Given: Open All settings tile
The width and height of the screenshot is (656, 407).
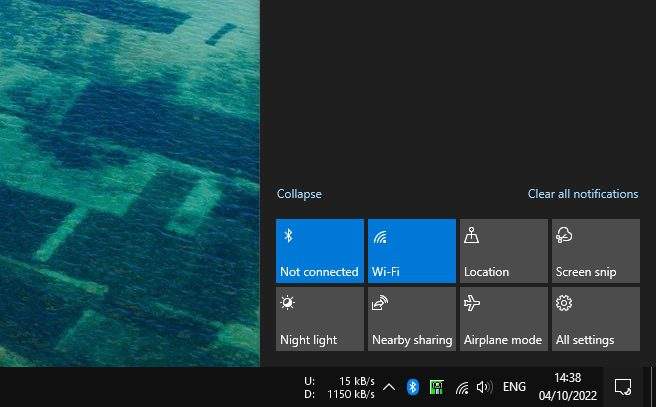Looking at the screenshot, I should pos(596,319).
